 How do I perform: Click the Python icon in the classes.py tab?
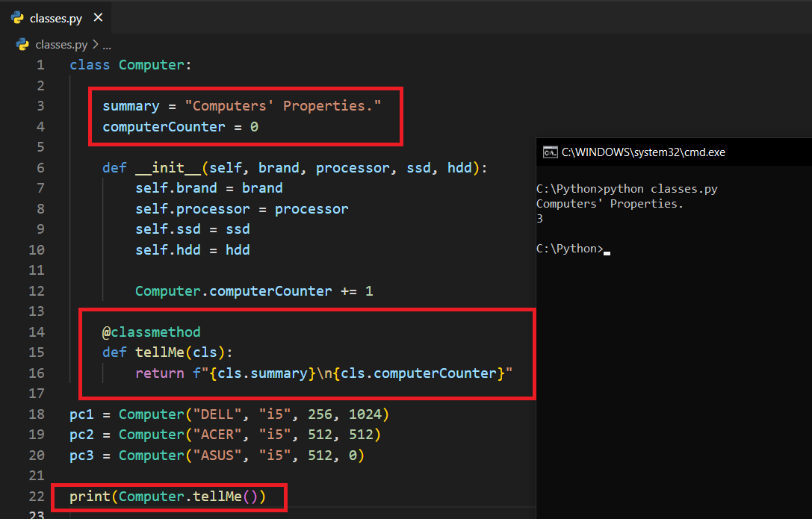(17, 18)
